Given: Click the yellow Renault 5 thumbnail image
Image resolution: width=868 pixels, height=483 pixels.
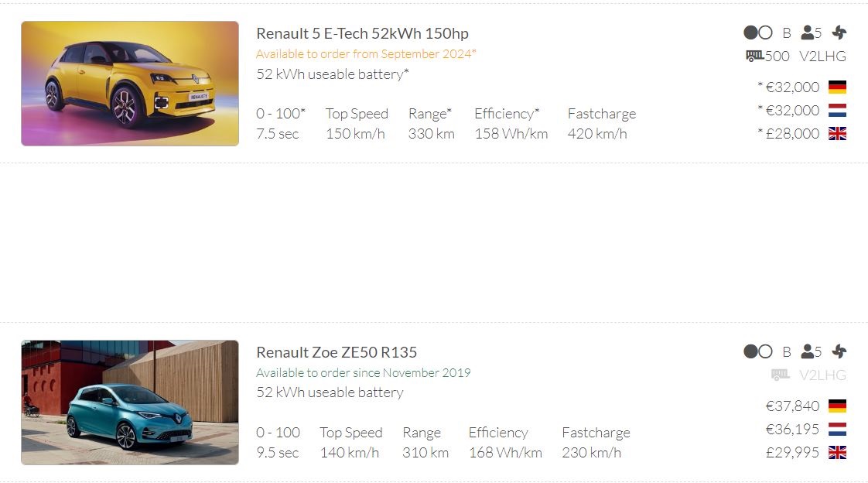Looking at the screenshot, I should coord(130,84).
